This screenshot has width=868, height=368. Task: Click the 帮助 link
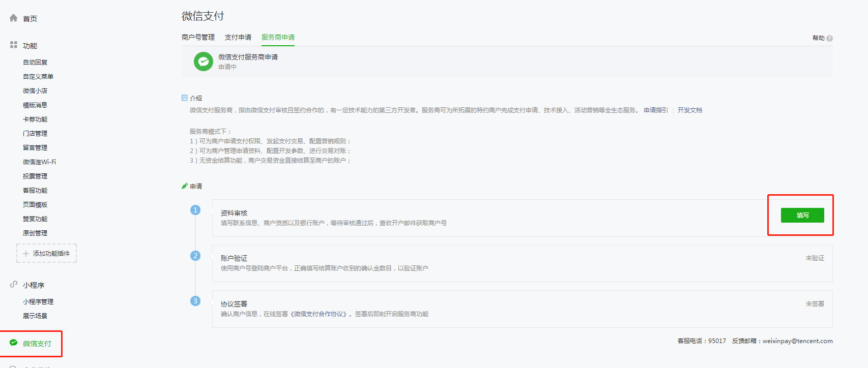(819, 38)
